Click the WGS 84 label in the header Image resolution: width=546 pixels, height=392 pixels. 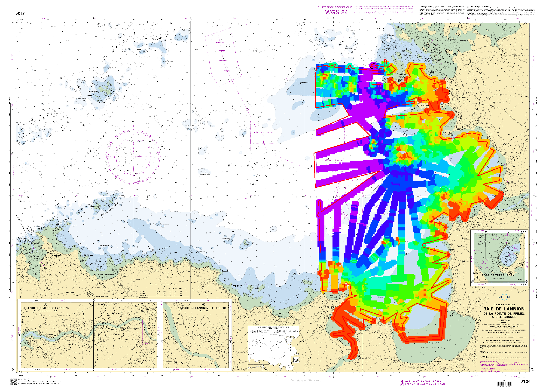pyautogui.click(x=336, y=12)
